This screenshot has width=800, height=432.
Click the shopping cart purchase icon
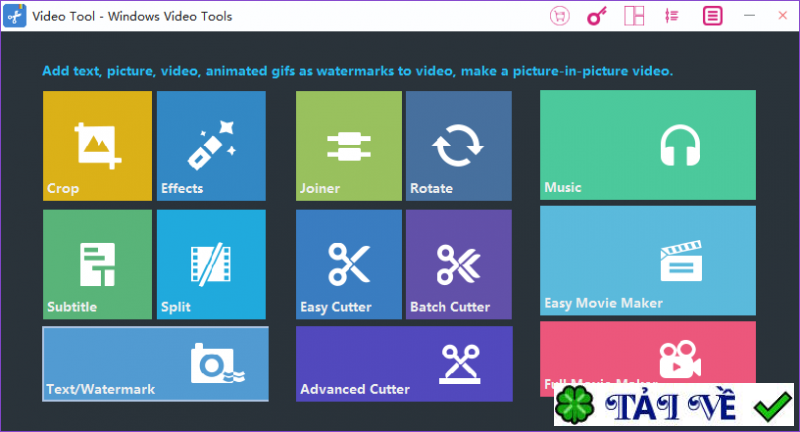tap(560, 16)
